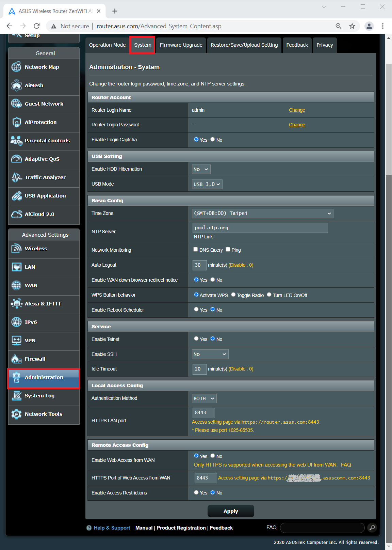
Task: Click the FAQ link under Web Access
Action: [x=346, y=465]
